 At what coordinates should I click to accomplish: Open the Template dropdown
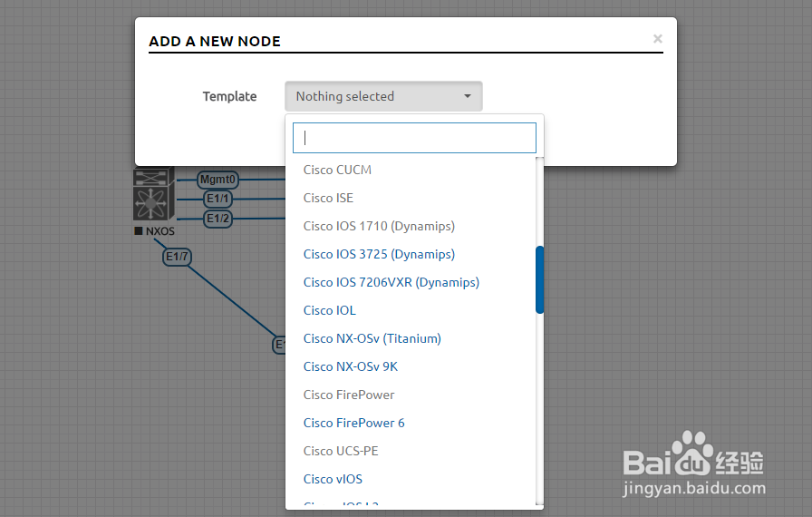(x=383, y=96)
